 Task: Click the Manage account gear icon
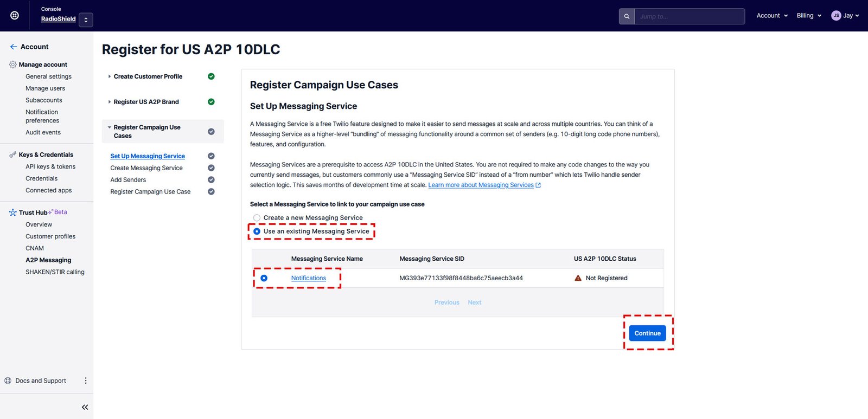click(x=12, y=65)
